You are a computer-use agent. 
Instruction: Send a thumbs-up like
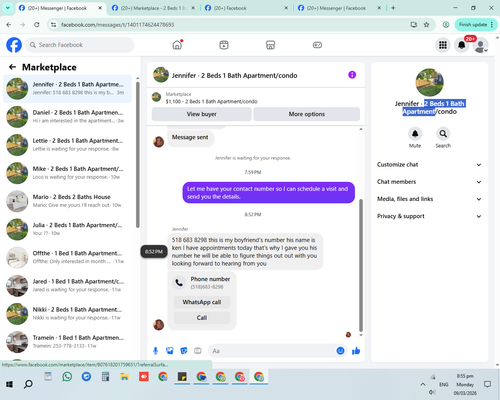(x=356, y=351)
